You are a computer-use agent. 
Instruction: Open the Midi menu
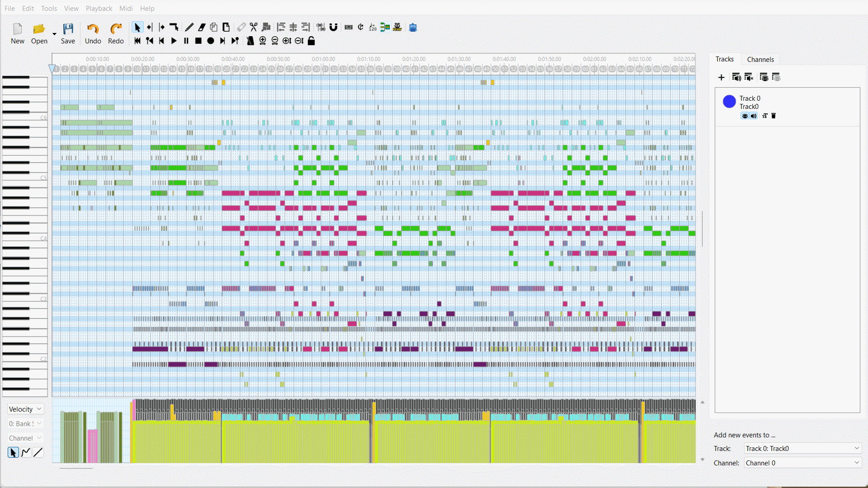[x=126, y=8]
